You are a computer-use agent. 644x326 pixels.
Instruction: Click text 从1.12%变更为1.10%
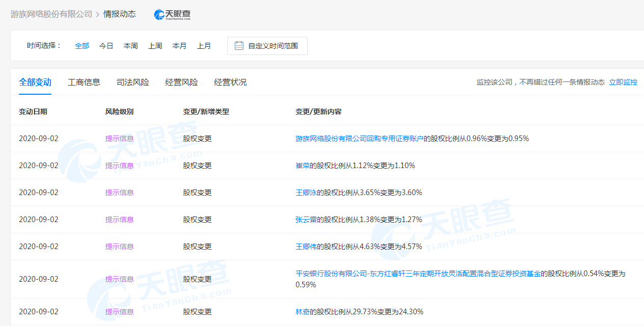pos(380,166)
